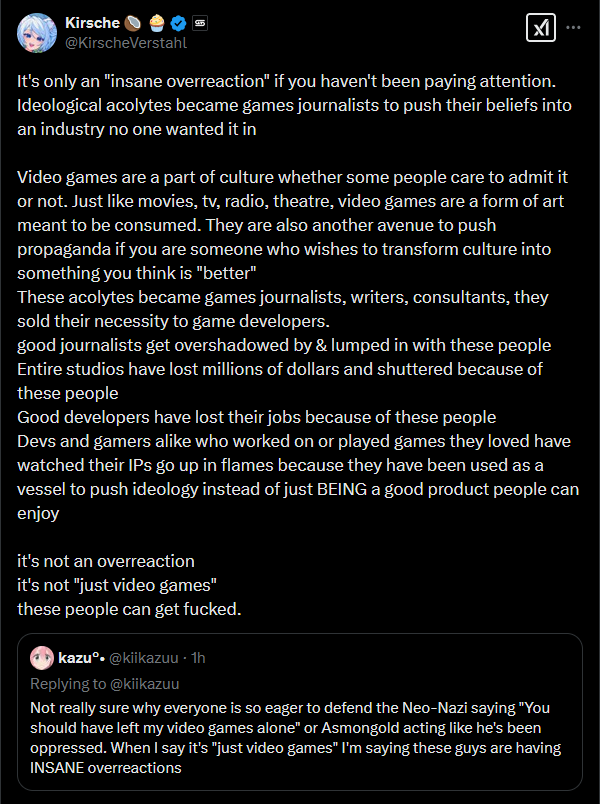600x804 pixels.
Task: Click the first paragraph about games journalists
Action: (294, 105)
